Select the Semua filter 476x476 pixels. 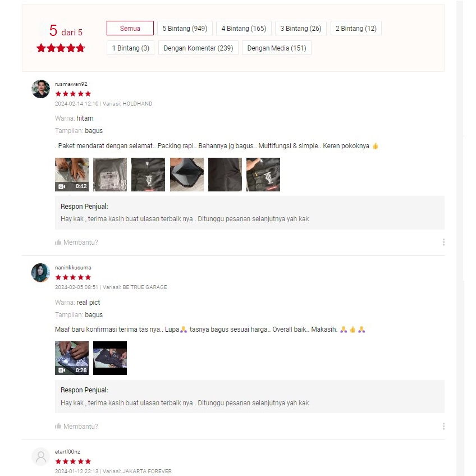coord(130,28)
